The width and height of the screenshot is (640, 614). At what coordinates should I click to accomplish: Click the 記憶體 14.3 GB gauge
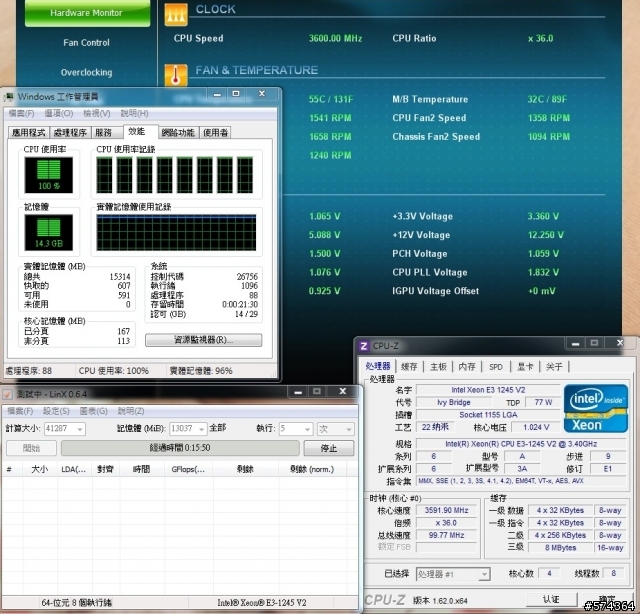click(x=49, y=232)
